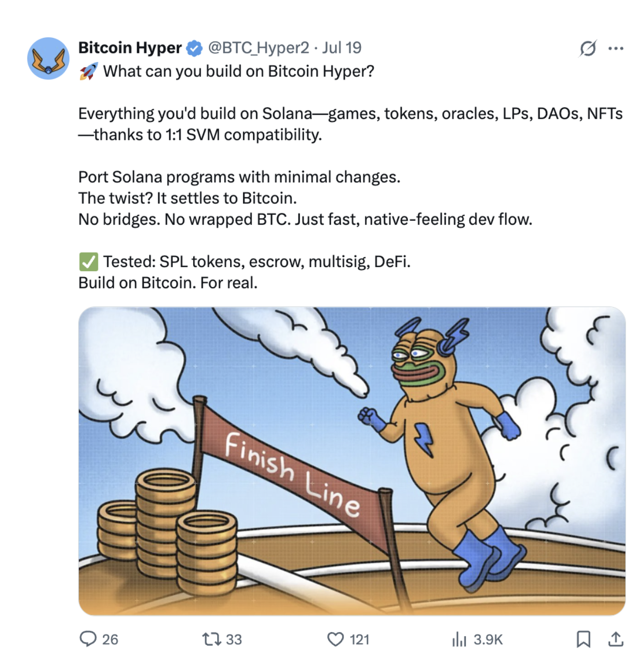This screenshot has width=635, height=672.
Task: Open the @BTC_Hyper2 handle link
Action: coord(258,48)
